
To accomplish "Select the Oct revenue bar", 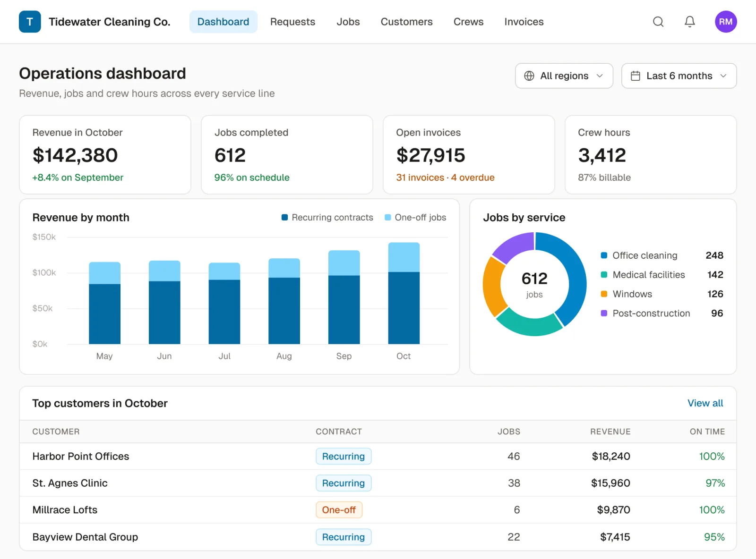I will click(x=404, y=293).
